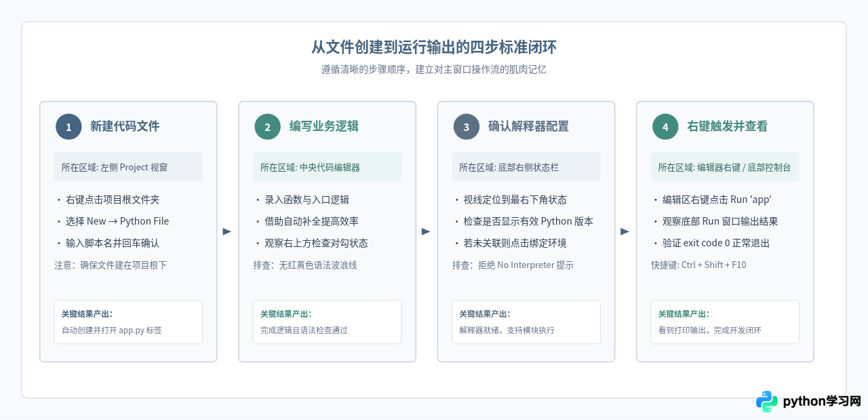Viewport: 868px width, 420px height.
Task: Select the heading 编写业务逻辑
Action: tap(324, 126)
